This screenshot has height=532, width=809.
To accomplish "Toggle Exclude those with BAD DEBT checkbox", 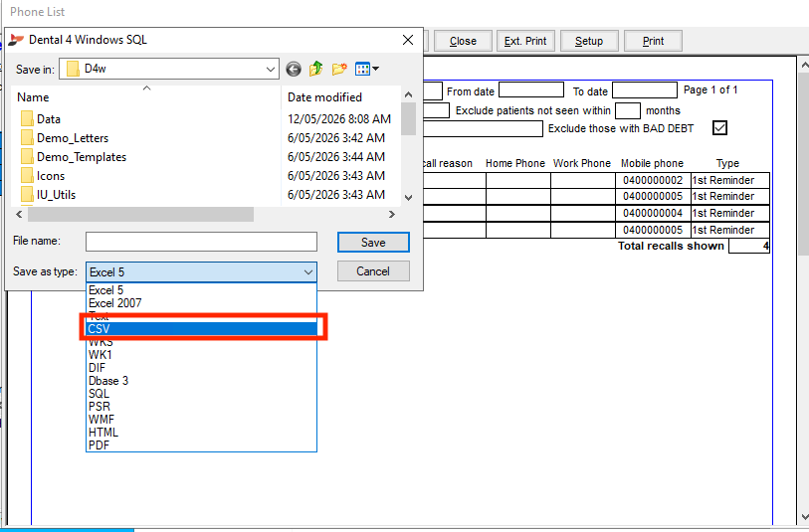I will [719, 128].
